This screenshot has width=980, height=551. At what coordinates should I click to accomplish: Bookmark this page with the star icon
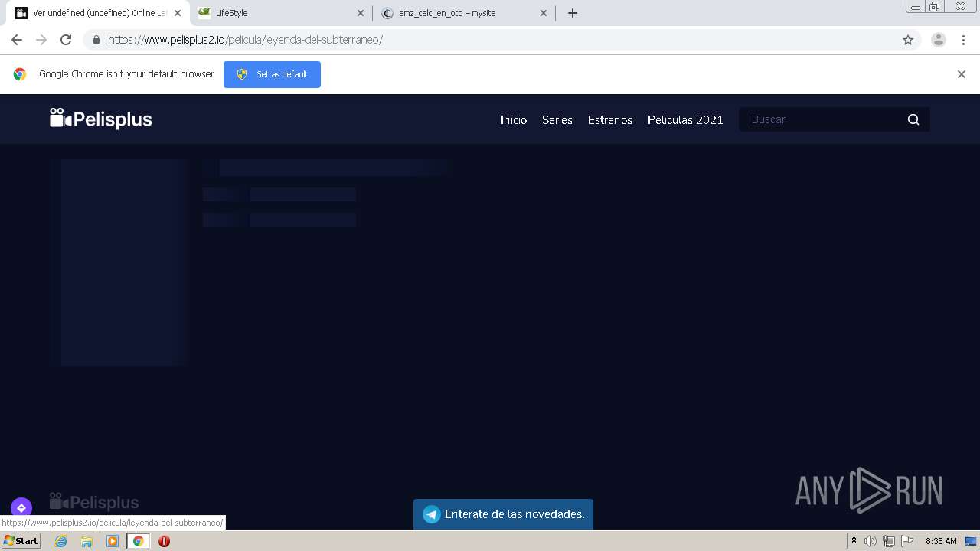click(908, 40)
